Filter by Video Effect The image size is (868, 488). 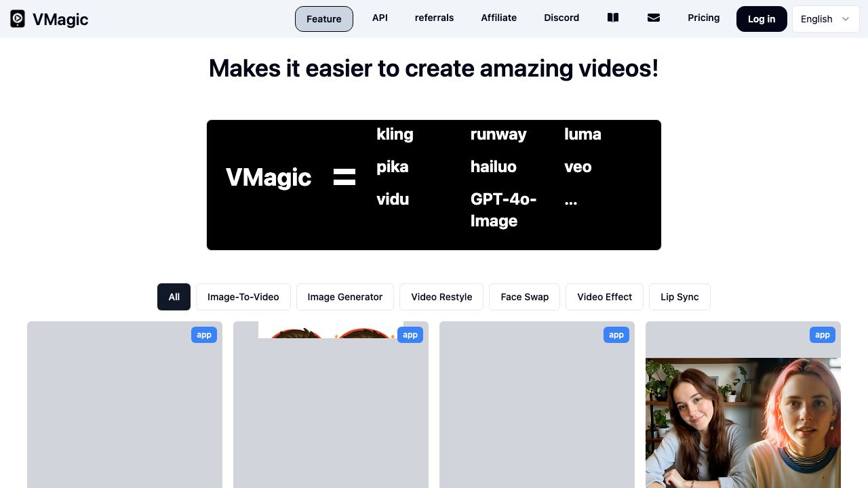point(605,297)
